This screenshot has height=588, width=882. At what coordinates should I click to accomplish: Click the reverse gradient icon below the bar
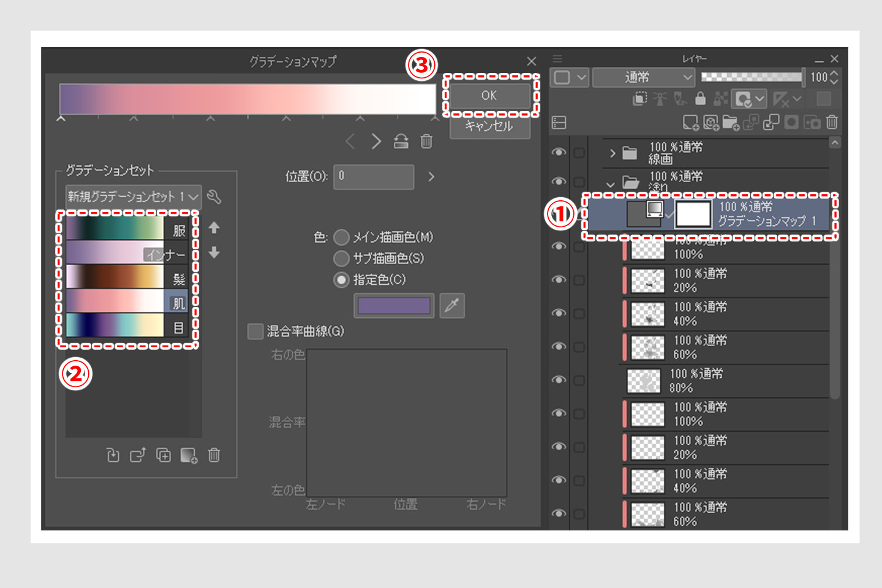(401, 141)
